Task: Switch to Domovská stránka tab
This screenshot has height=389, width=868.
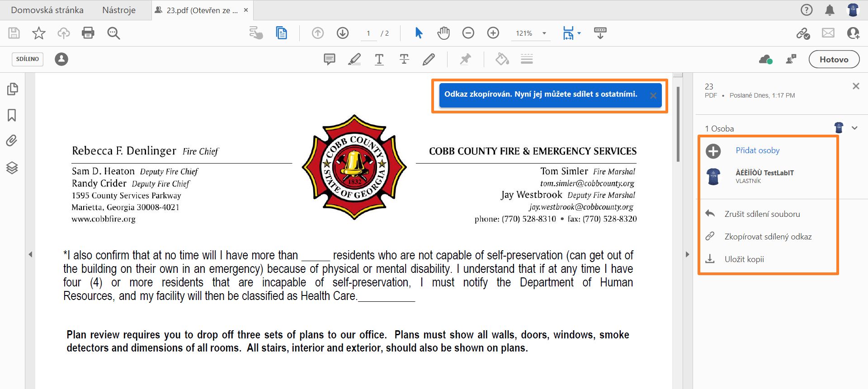Action: [x=47, y=10]
